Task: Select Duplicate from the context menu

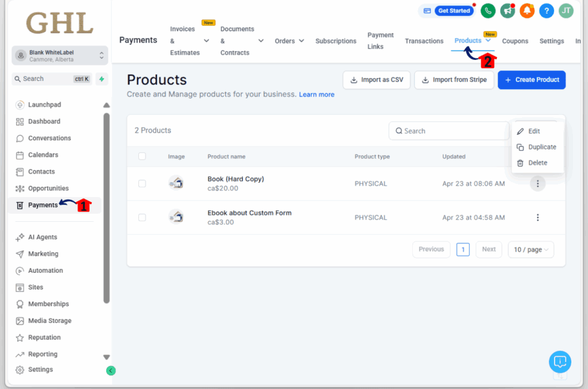Action: tap(541, 147)
